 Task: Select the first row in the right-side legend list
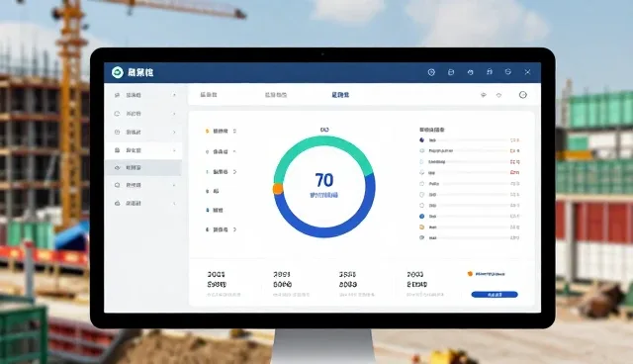click(470, 140)
